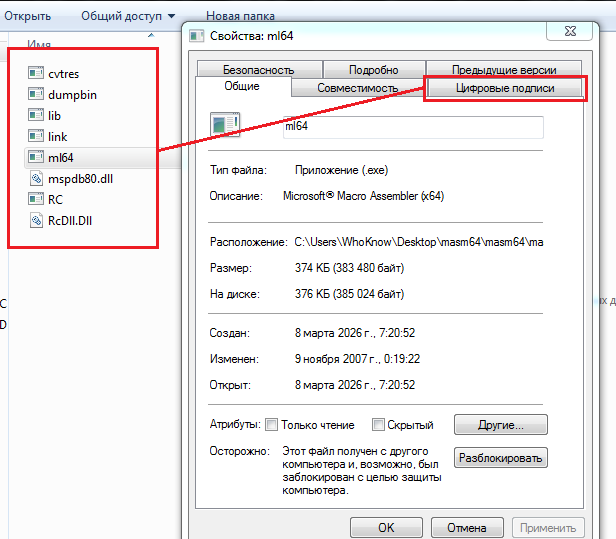Switch to the 'Цифровые подписи' tab
Screen dimensions: 616x539
tap(504, 88)
